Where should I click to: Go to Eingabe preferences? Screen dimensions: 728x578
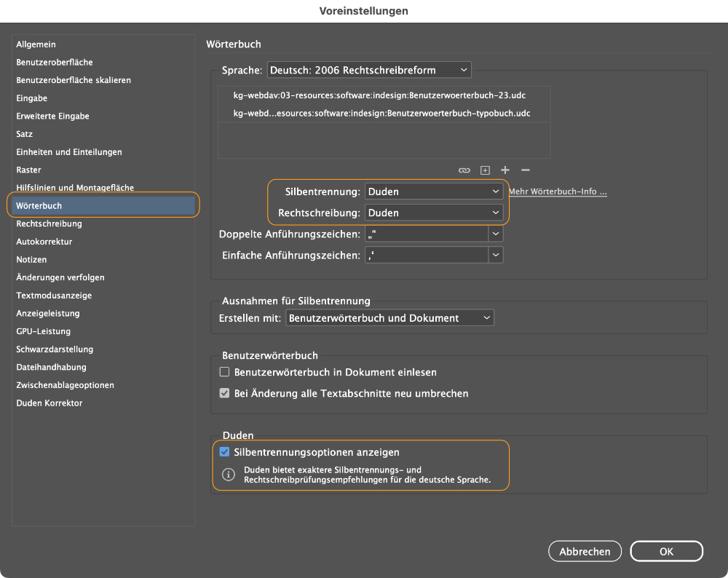(103, 98)
